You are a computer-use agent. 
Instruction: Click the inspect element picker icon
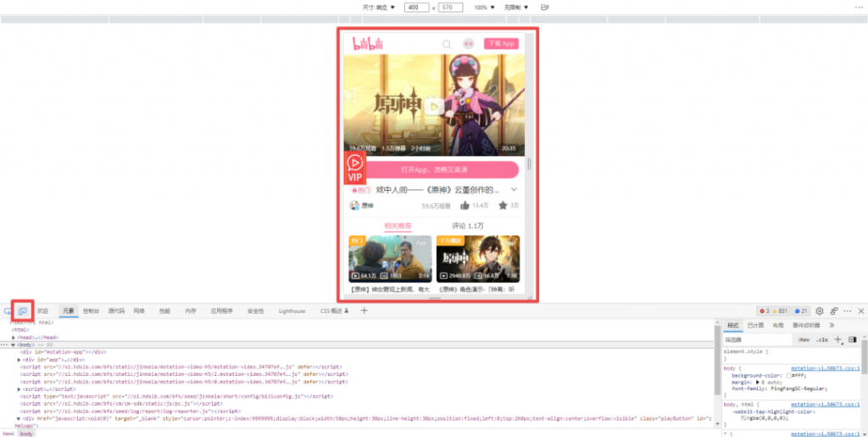click(8, 311)
